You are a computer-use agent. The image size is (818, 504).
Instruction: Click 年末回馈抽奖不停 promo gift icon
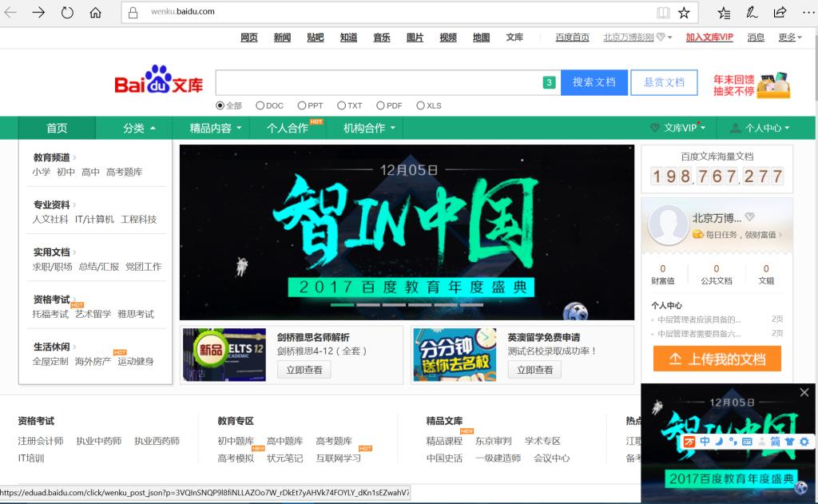pos(774,85)
